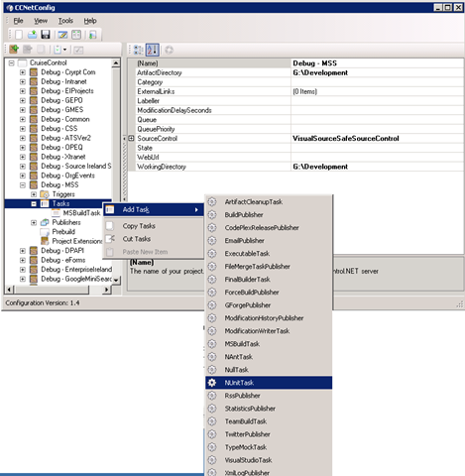Click the ArtifactDirectory value field
The image size is (465, 476).
[x=377, y=72]
